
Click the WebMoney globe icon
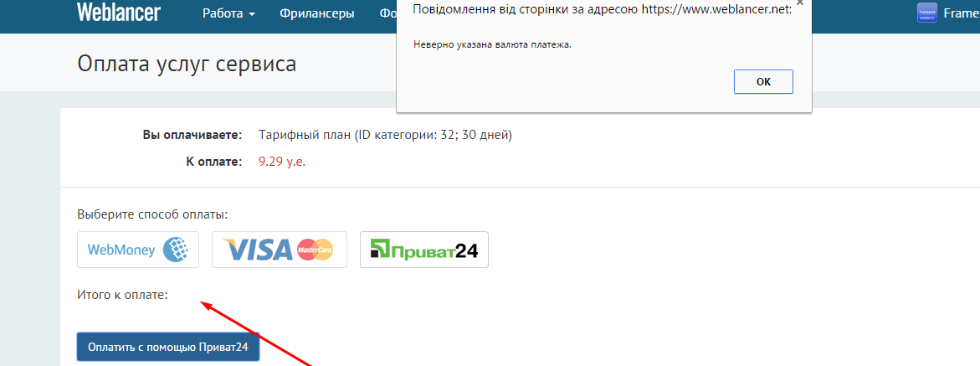click(x=176, y=250)
